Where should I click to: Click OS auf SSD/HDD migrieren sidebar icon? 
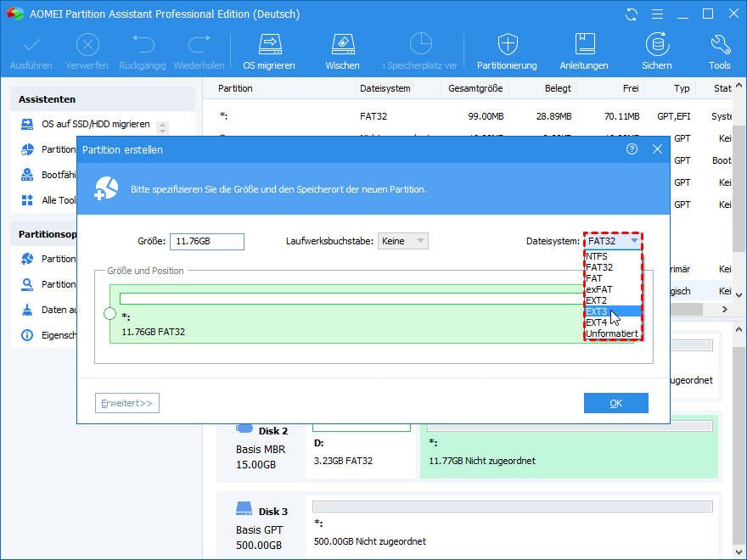pyautogui.click(x=27, y=125)
